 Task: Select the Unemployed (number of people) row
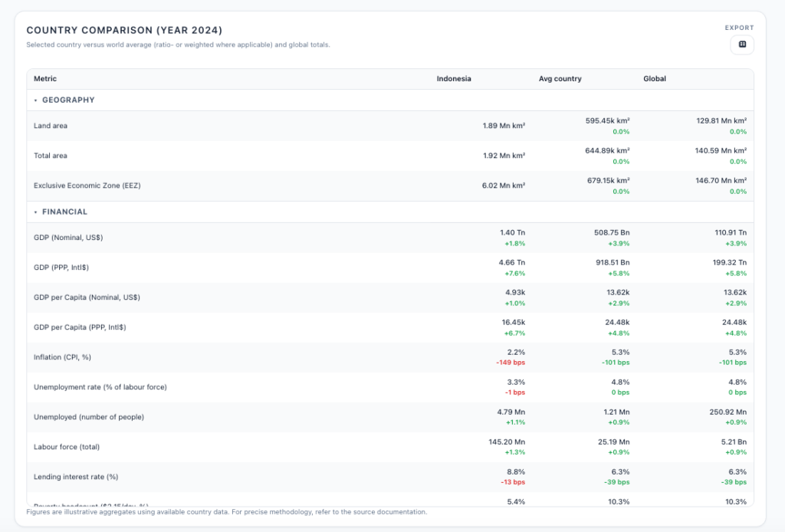coord(89,417)
